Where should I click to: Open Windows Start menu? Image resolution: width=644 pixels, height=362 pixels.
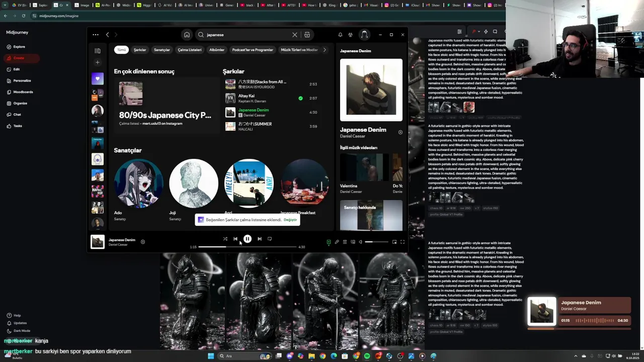[211, 356]
